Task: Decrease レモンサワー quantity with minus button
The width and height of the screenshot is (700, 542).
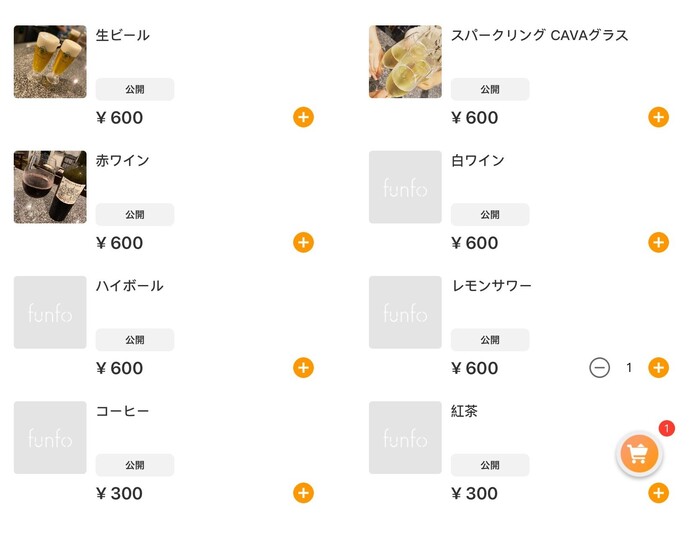Action: [599, 367]
